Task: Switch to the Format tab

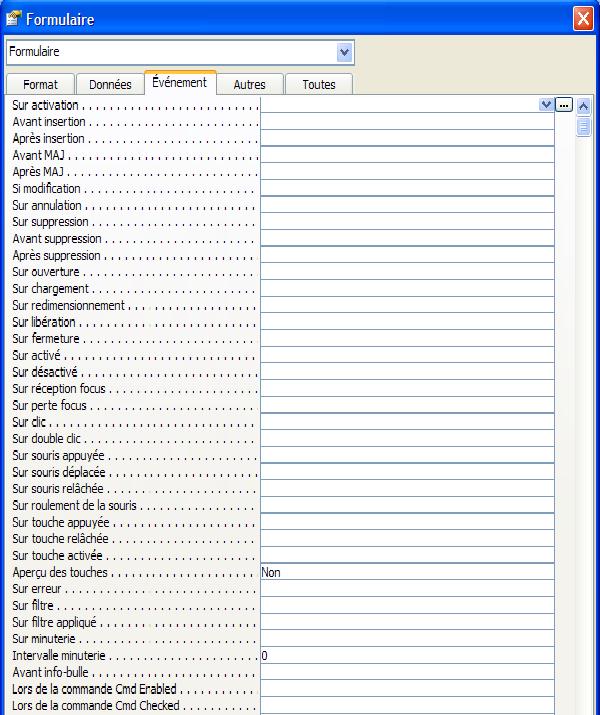Action: tap(40, 84)
